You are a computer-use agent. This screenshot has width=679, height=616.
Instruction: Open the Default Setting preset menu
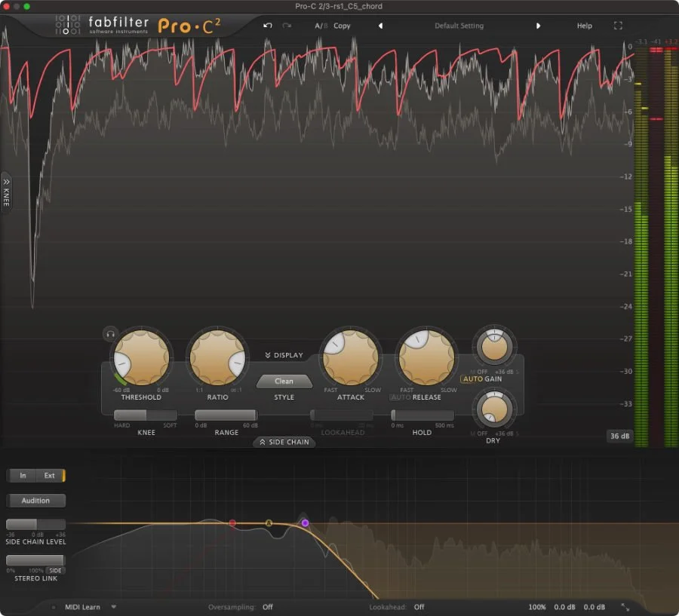tap(459, 25)
